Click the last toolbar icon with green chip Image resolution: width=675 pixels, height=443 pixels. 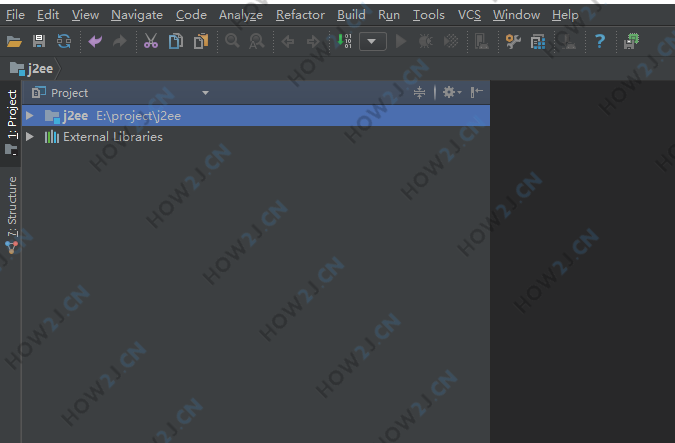(x=631, y=41)
